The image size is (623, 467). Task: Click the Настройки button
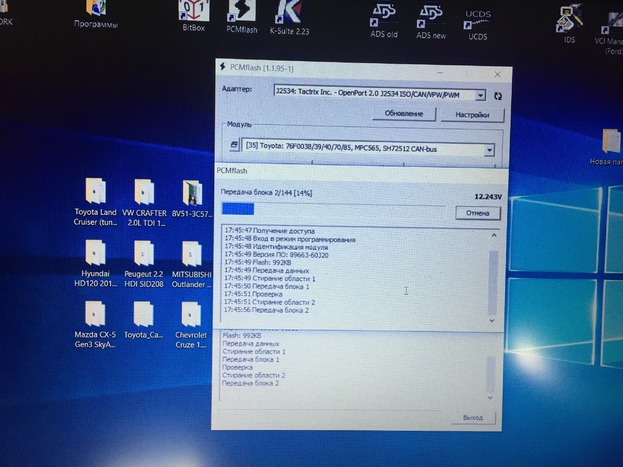click(x=471, y=115)
